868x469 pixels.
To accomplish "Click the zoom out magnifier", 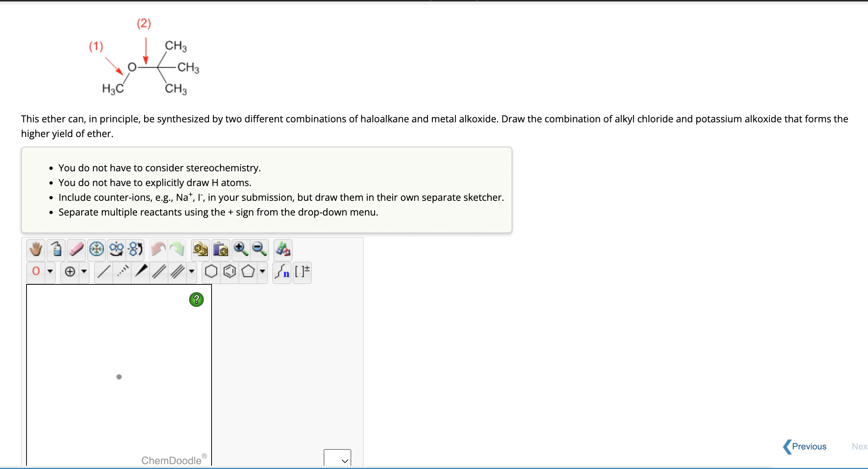I will [259, 249].
